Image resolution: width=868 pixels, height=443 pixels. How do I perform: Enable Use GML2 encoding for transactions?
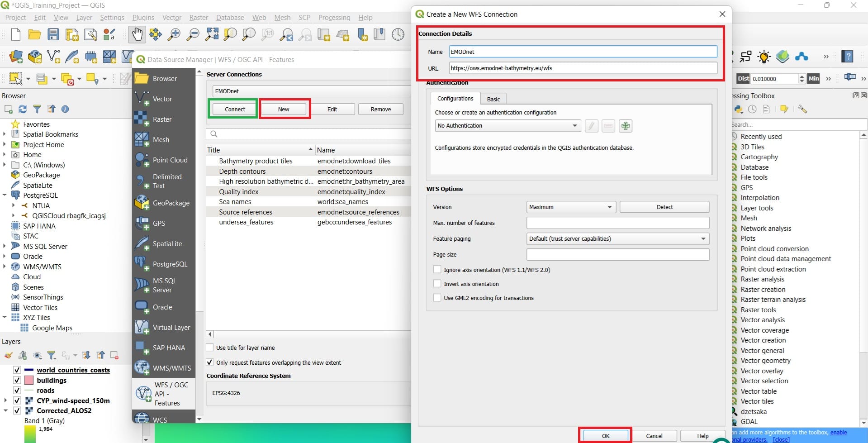coord(437,298)
